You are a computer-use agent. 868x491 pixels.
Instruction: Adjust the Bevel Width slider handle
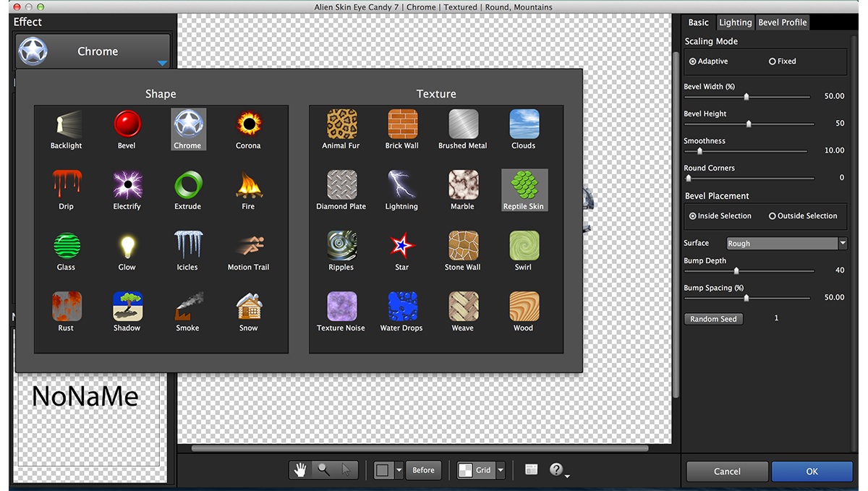746,96
